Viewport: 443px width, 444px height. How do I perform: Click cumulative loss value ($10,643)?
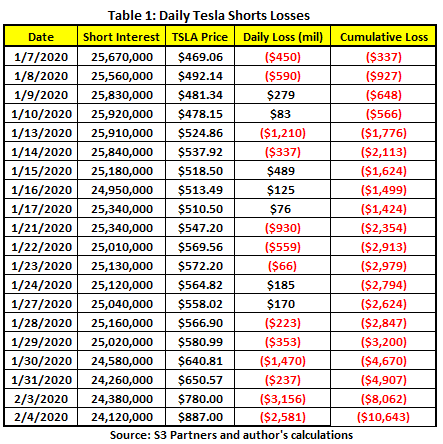pos(383,417)
